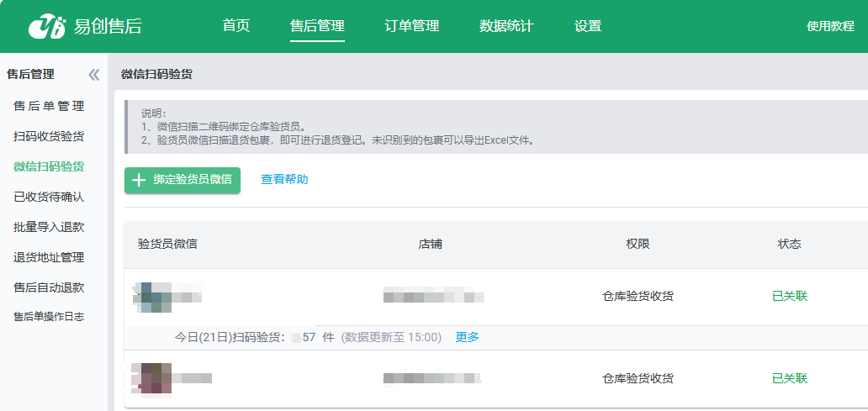This screenshot has height=411, width=868.
Task: Open 退货地址管理 in sidebar
Action: (49, 257)
